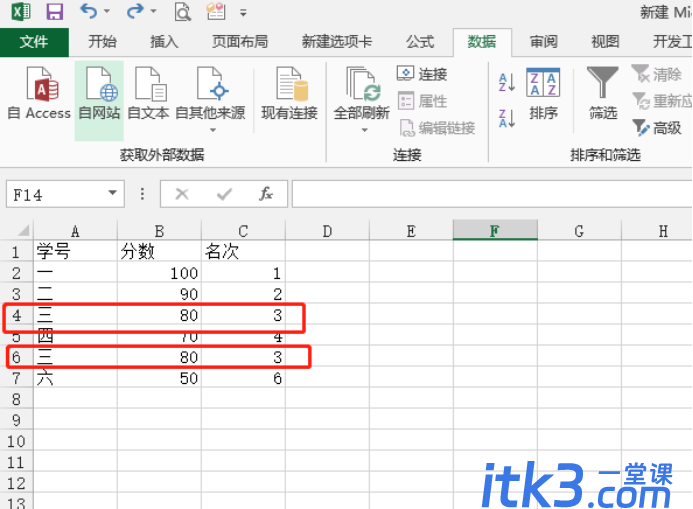Click the Name Box showing F14

coord(57,194)
